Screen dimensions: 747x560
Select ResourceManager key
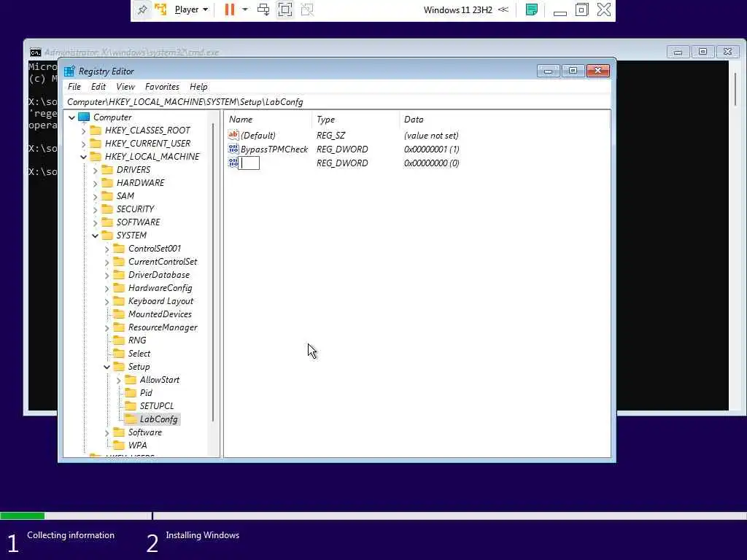point(163,327)
